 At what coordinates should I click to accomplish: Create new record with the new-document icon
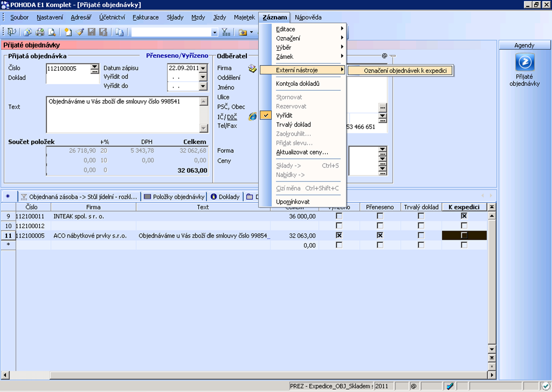pos(68,32)
